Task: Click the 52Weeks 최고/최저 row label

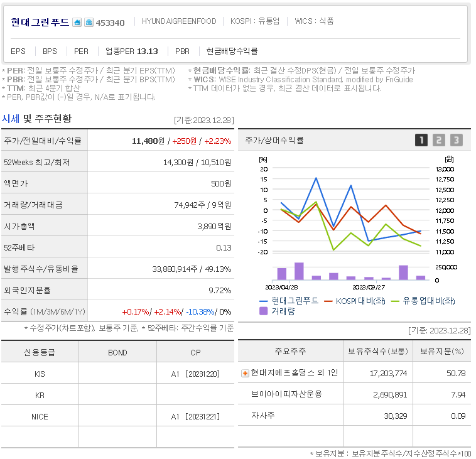Action: [x=36, y=163]
